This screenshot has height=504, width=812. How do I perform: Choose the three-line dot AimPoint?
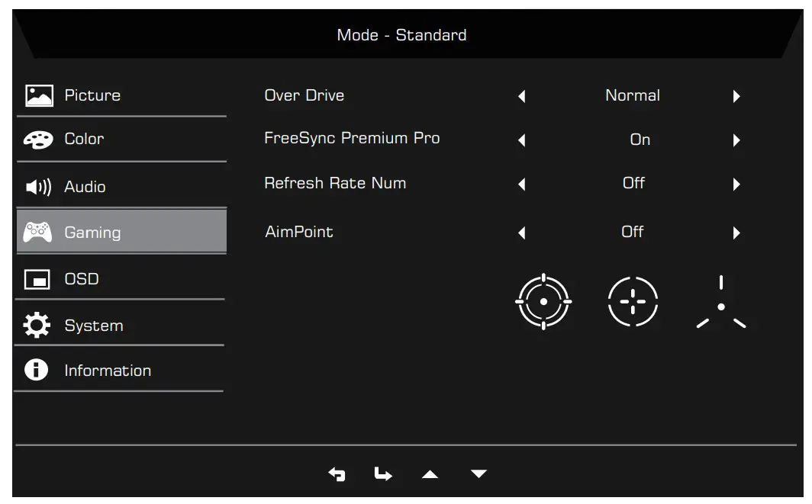tap(721, 302)
